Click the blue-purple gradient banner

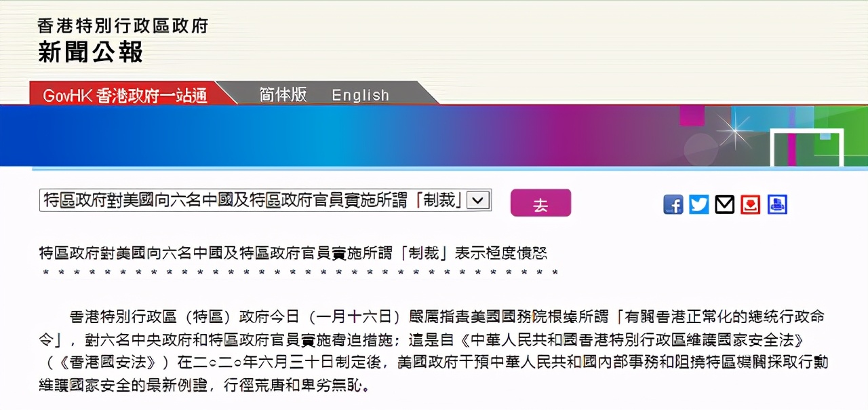pyautogui.click(x=339, y=136)
